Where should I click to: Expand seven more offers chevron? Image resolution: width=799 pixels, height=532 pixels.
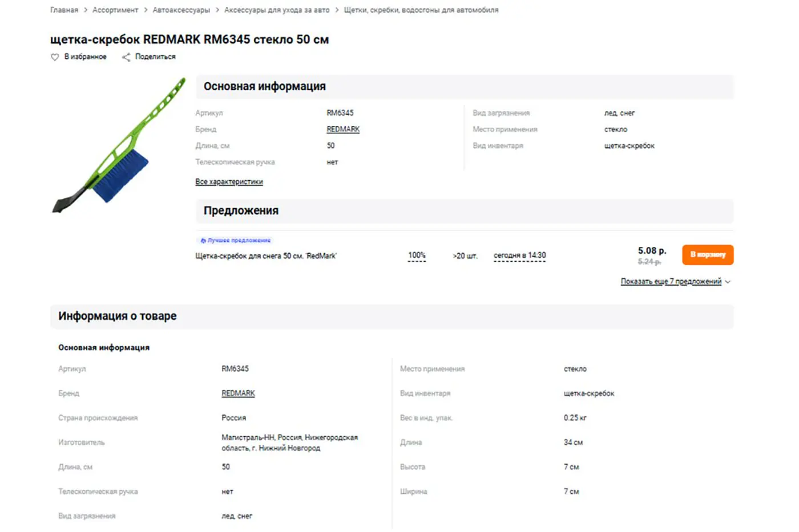pos(728,282)
